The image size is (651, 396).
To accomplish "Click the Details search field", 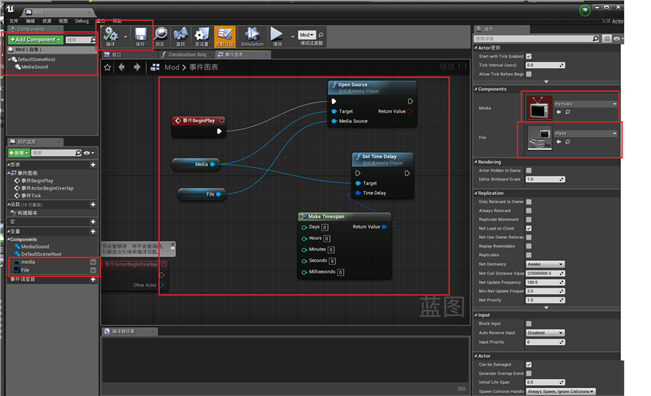I will point(533,39).
